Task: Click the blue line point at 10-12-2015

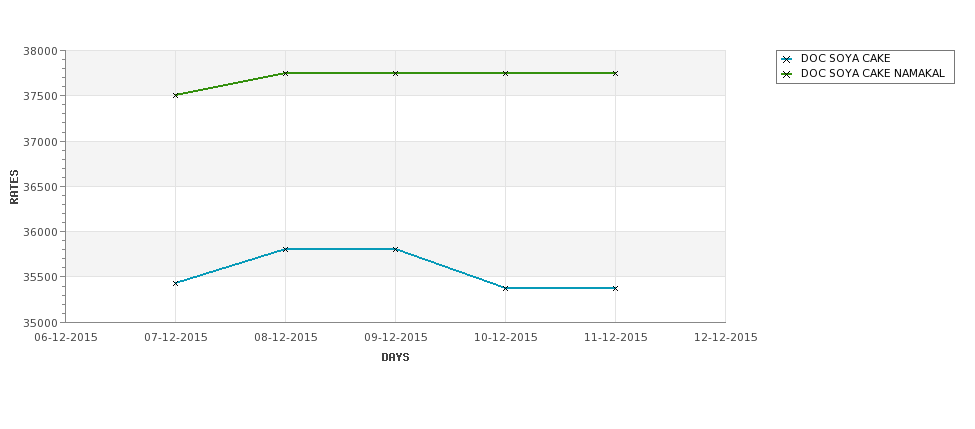Action: pyautogui.click(x=506, y=288)
